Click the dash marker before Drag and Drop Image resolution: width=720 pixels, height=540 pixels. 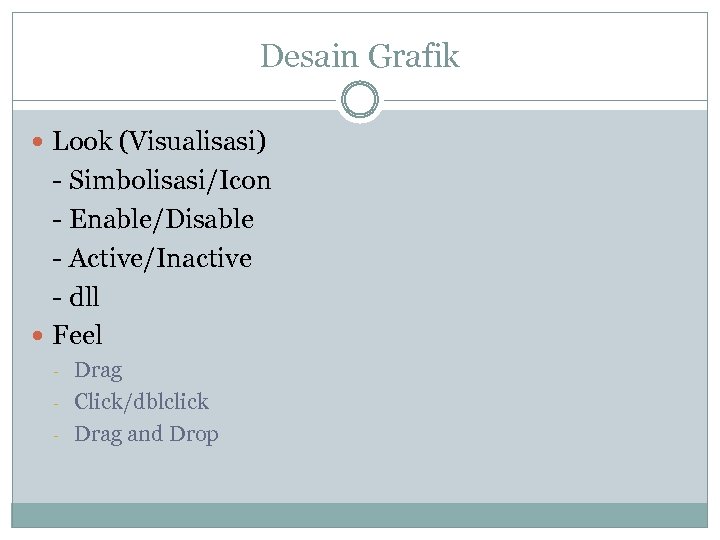(58, 435)
